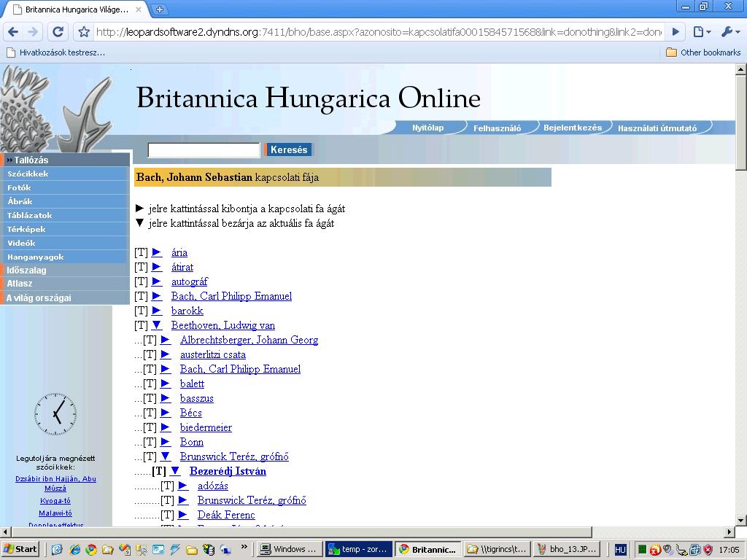747x560 pixels.
Task: Open Táblázatok in the sidebar
Action: pos(65,215)
